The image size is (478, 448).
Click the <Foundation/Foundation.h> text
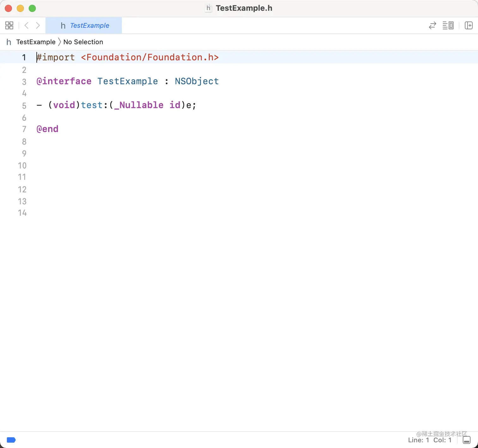pos(150,57)
